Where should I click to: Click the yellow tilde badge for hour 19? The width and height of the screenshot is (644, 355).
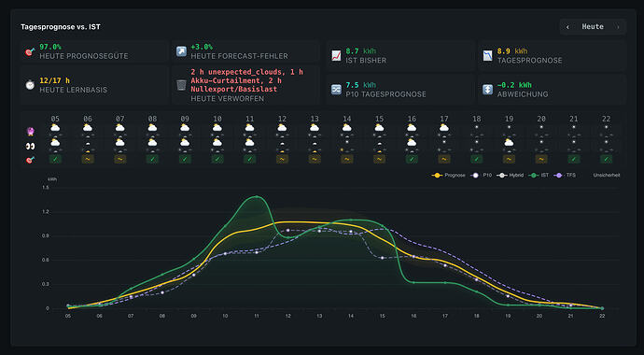point(509,159)
